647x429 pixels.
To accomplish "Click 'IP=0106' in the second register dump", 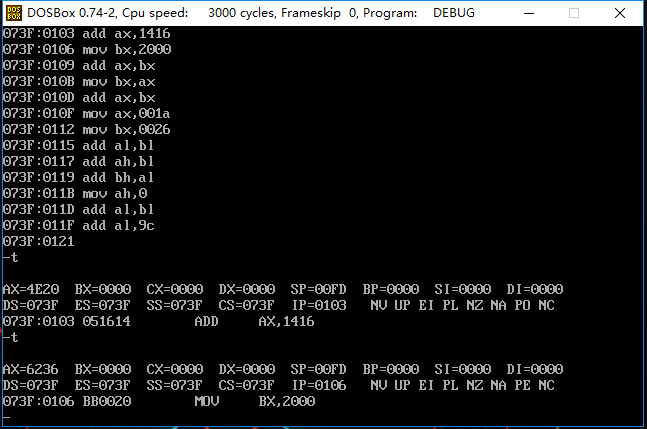I will tap(319, 386).
